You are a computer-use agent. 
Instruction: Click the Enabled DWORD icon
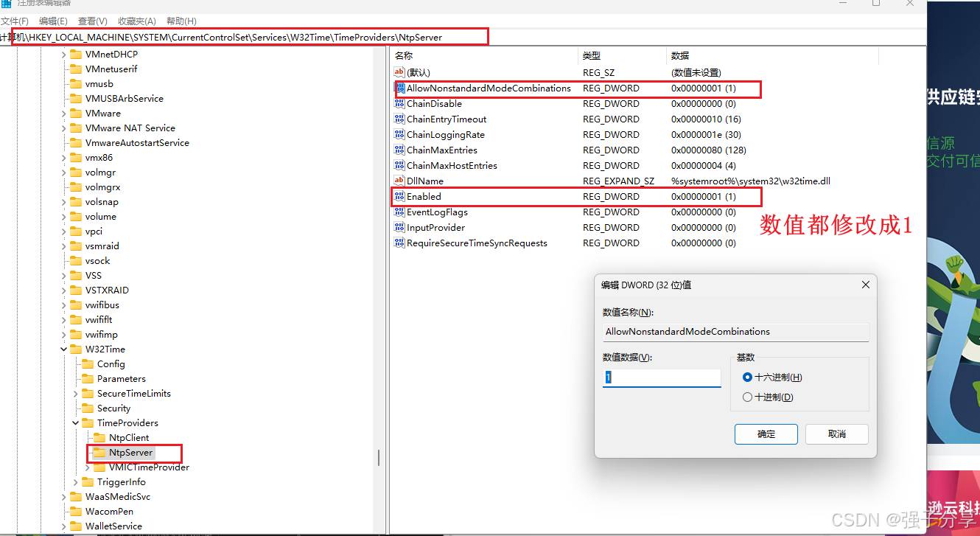[400, 196]
